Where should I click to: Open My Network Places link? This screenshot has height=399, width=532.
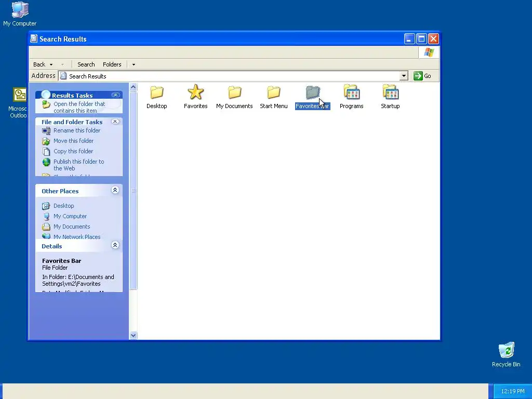(77, 237)
